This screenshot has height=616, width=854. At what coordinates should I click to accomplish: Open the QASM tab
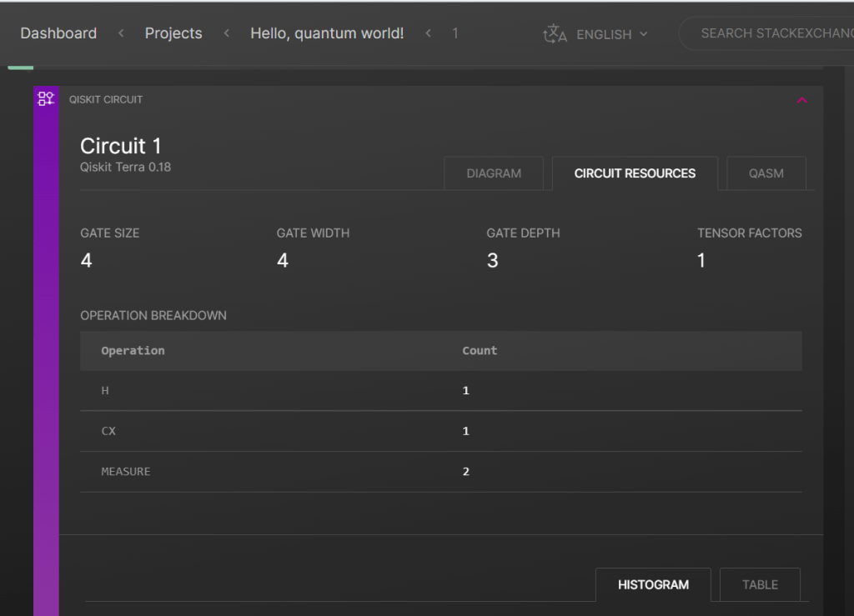click(x=766, y=173)
